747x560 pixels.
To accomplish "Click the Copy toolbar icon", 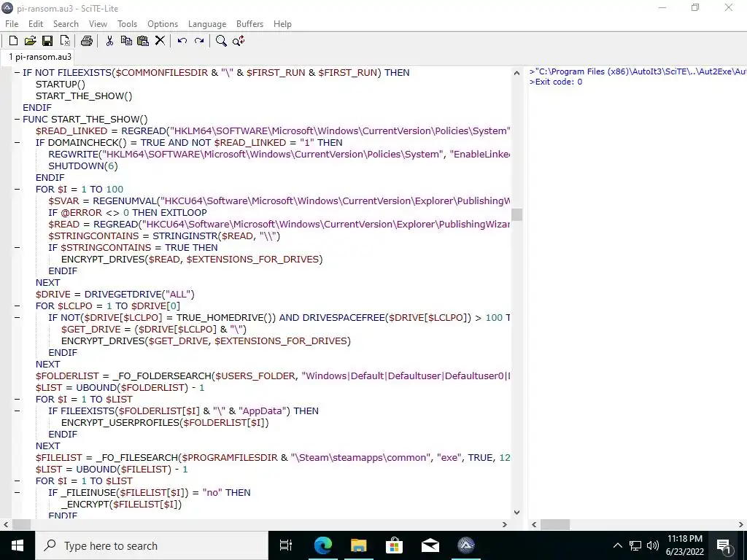I will (x=126, y=41).
